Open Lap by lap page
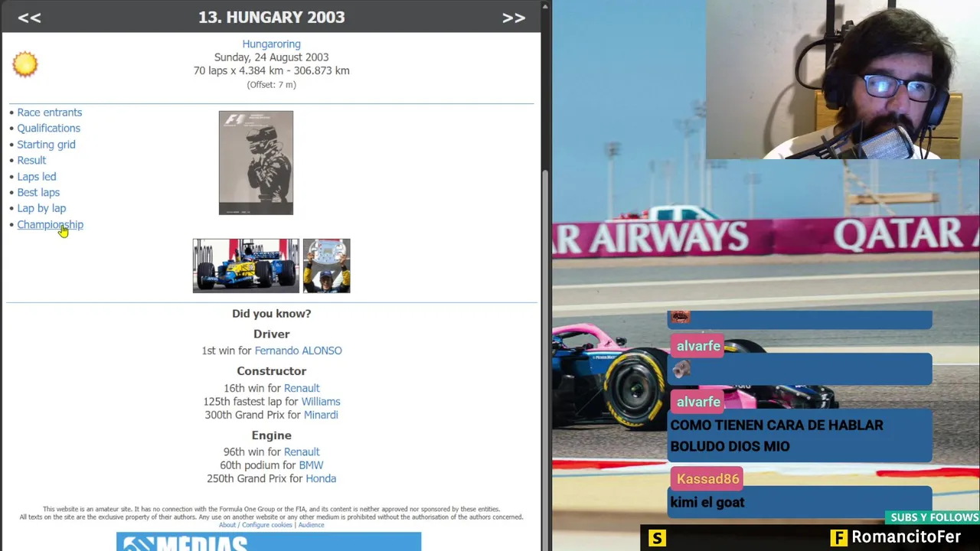The height and width of the screenshot is (551, 980). [41, 208]
